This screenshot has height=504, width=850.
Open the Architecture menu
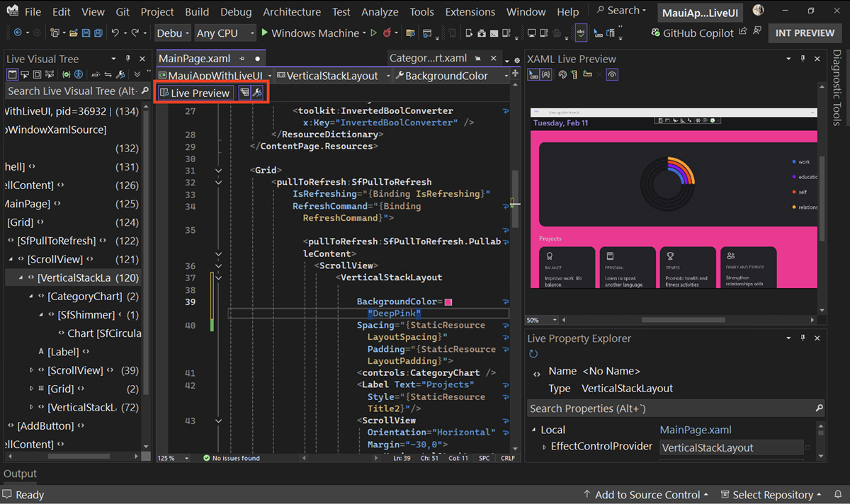[x=291, y=11]
